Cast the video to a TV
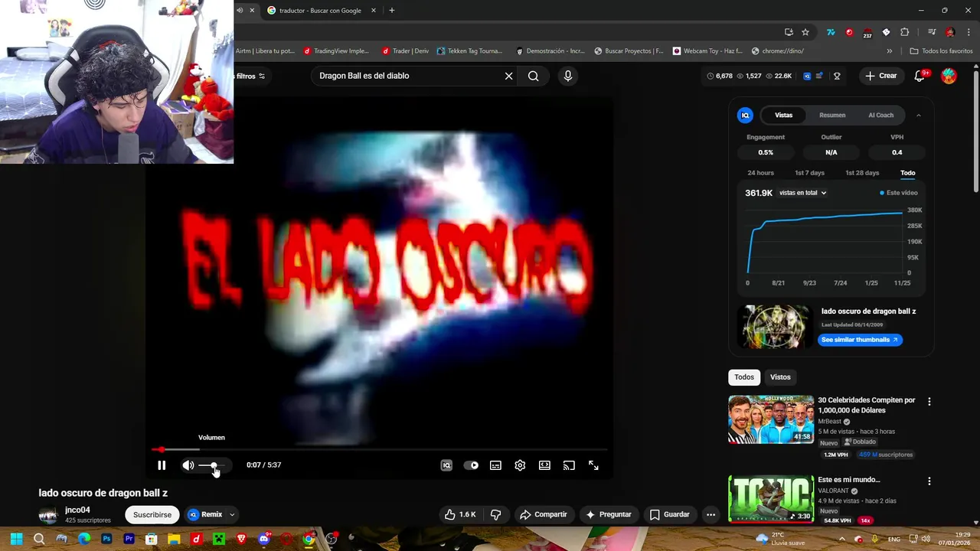Image resolution: width=980 pixels, height=551 pixels. coord(569,465)
